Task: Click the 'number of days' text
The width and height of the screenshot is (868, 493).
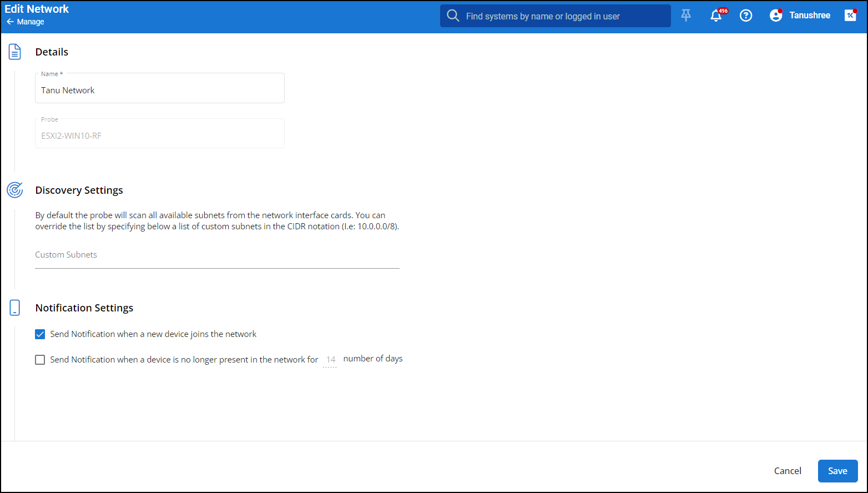Action: click(373, 359)
